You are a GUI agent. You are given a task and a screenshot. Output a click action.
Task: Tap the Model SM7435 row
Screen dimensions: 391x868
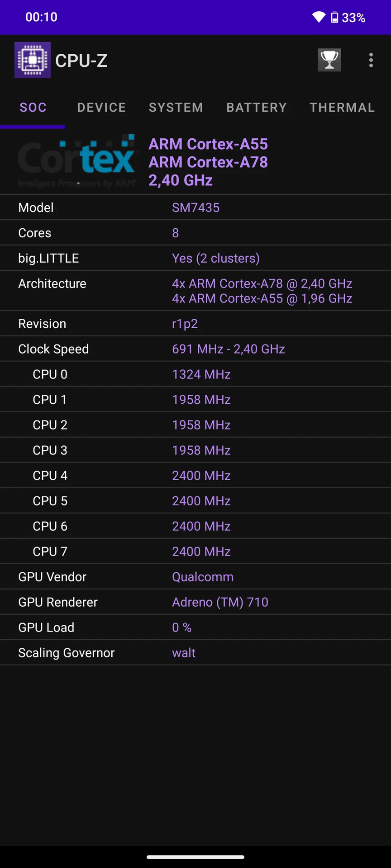click(195, 208)
